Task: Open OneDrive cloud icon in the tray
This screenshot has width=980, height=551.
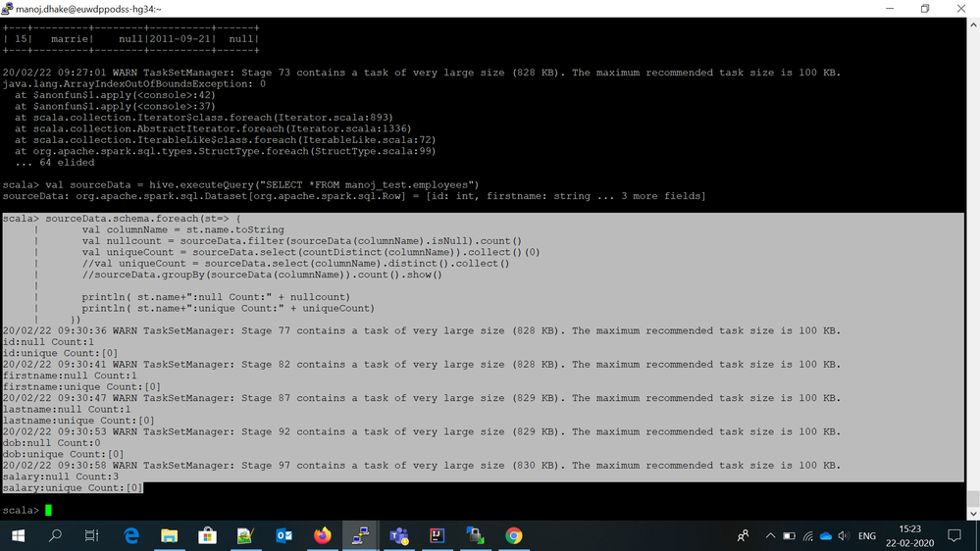Action: click(x=826, y=536)
